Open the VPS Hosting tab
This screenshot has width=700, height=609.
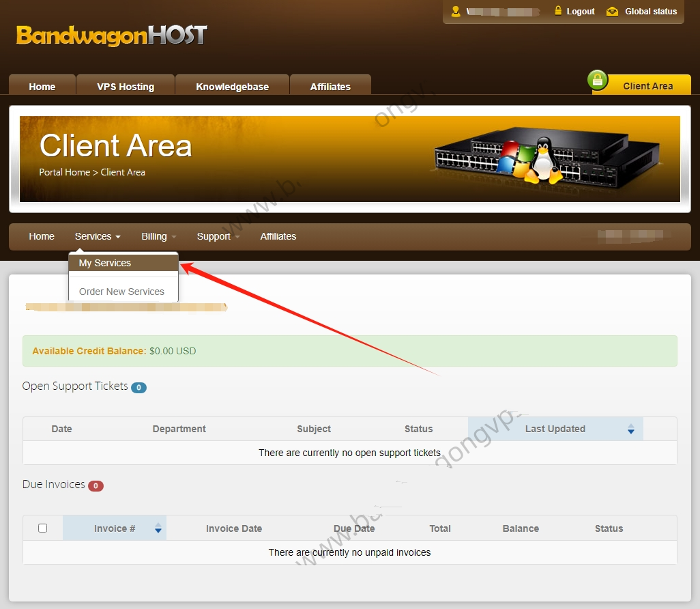tap(126, 87)
